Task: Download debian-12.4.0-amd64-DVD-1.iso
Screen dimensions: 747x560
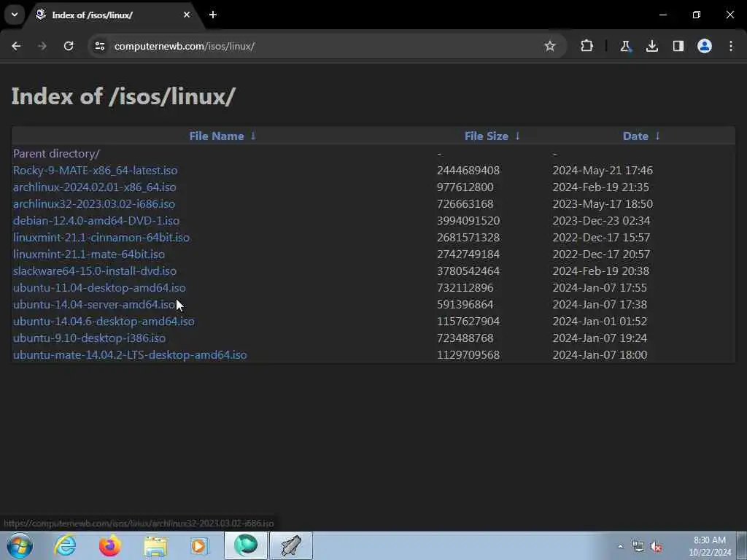Action: pyautogui.click(x=96, y=220)
